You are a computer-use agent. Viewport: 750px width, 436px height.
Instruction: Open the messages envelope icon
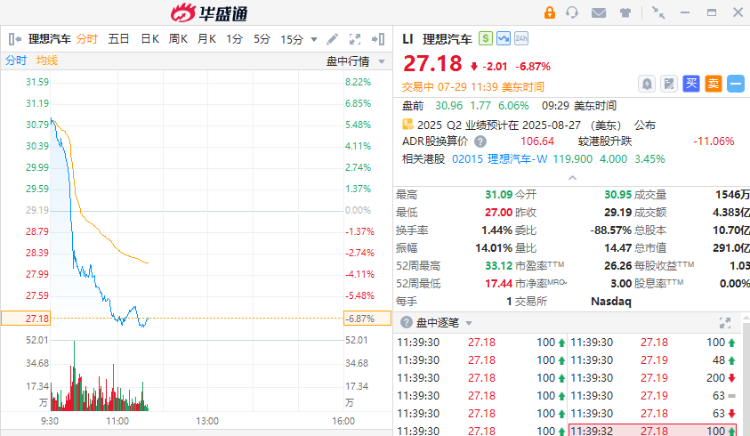(x=598, y=13)
